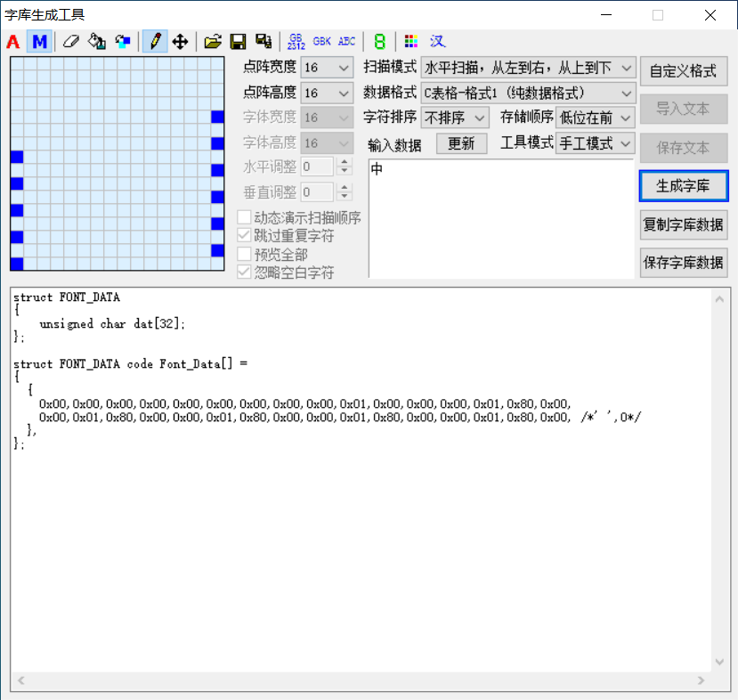Open the 字符排序 sorting dropdown
Image resolution: width=738 pixels, height=700 pixels.
pos(455,118)
